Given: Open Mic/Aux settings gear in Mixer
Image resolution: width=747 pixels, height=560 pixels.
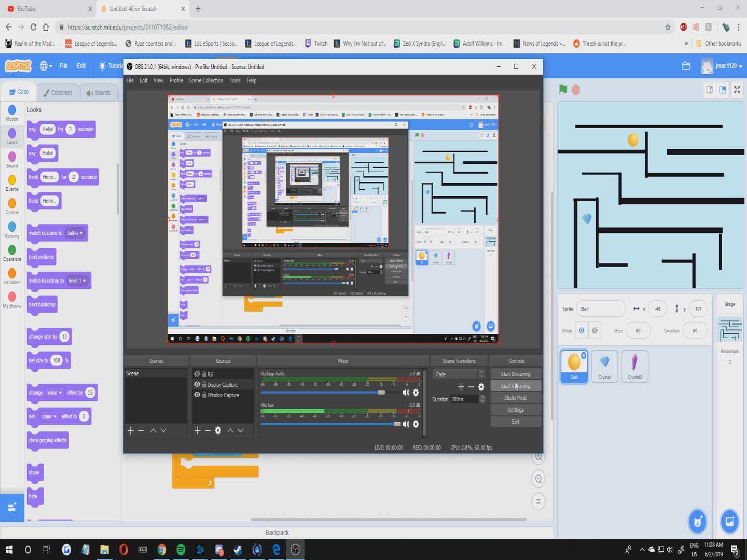Looking at the screenshot, I should pos(416,424).
